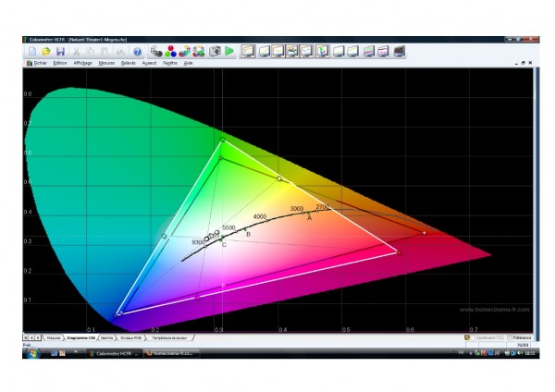Open the Mesures menu
The image size is (555, 392).
[106, 63]
